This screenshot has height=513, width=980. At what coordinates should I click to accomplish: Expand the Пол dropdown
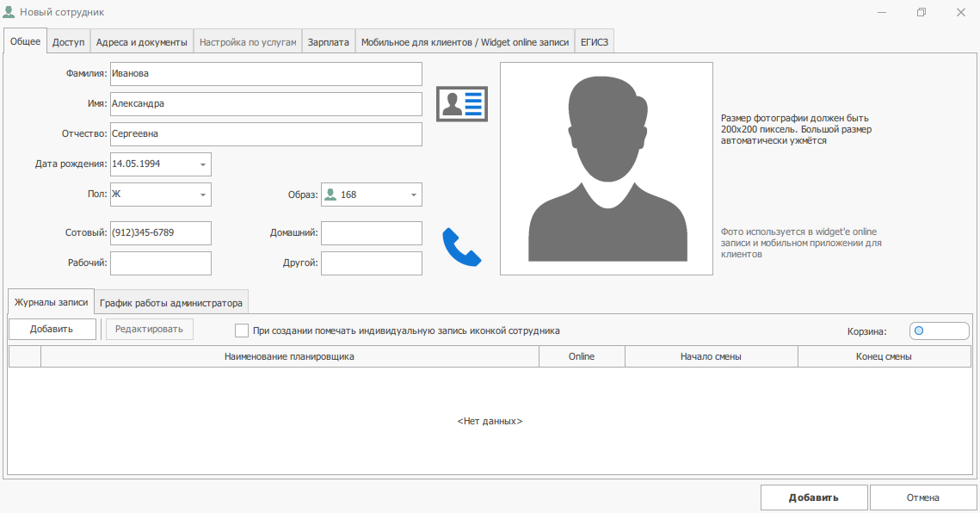[x=203, y=195]
